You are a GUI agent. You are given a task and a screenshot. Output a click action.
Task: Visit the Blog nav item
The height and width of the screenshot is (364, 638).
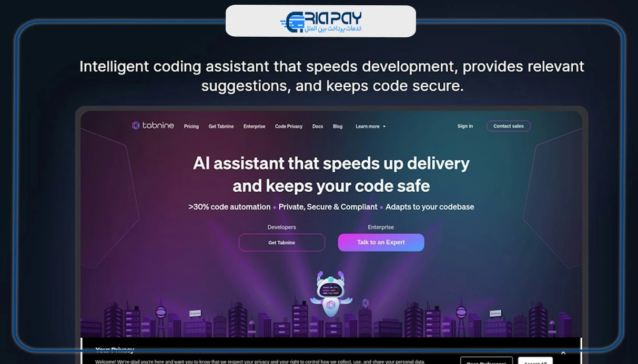pyautogui.click(x=338, y=127)
